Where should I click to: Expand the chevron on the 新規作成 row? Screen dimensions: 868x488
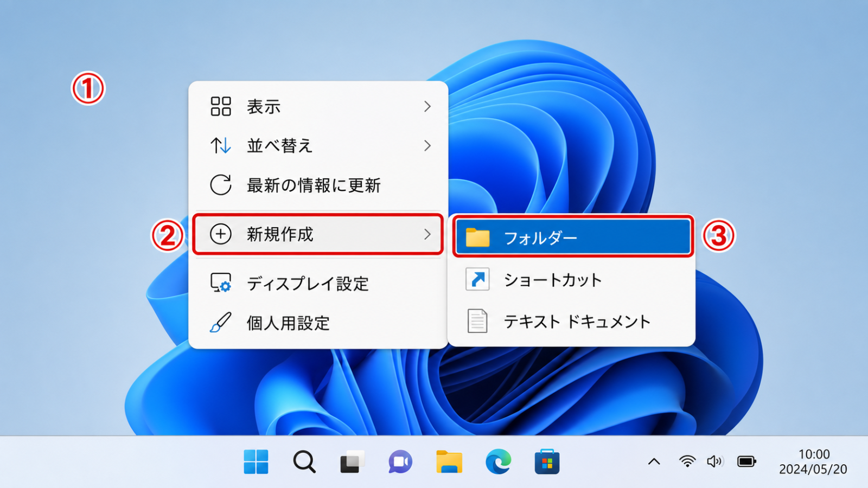427,234
